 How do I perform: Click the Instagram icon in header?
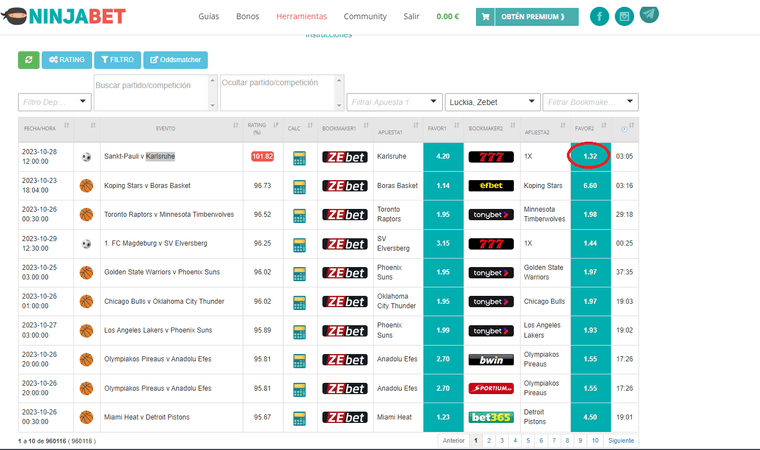pyautogui.click(x=624, y=16)
